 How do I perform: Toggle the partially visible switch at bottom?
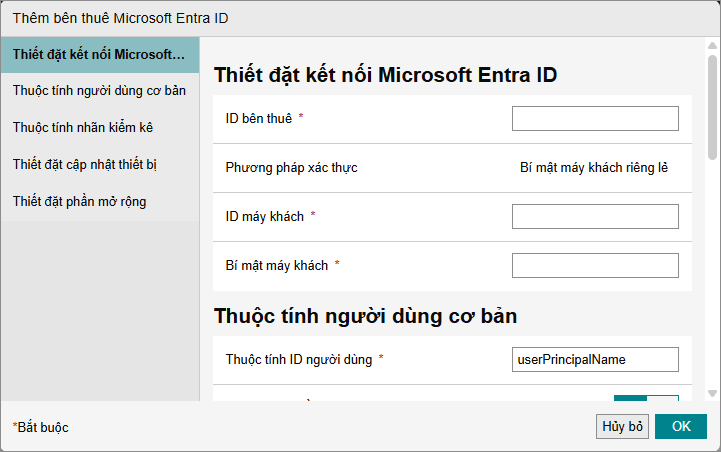coord(646,398)
